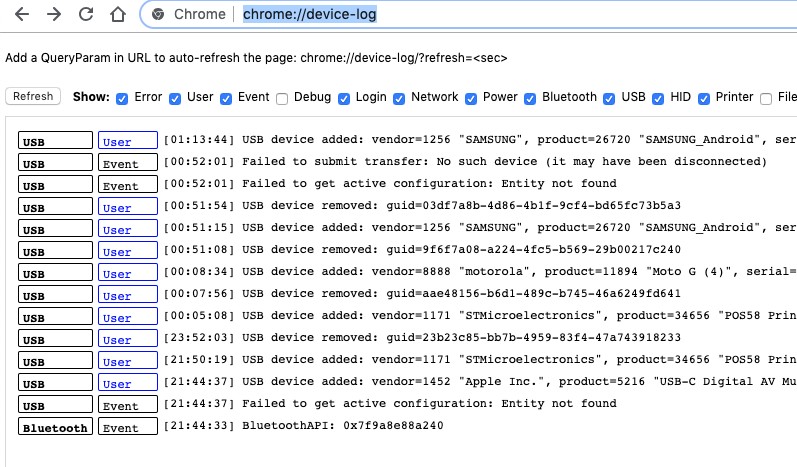This screenshot has height=467, width=797.
Task: Toggle the Power checkbox
Action: pos(471,99)
